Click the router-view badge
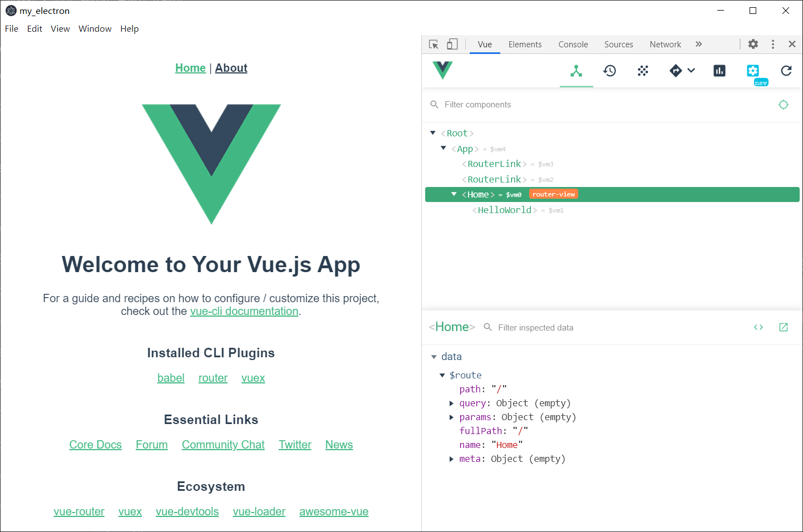 coord(554,194)
